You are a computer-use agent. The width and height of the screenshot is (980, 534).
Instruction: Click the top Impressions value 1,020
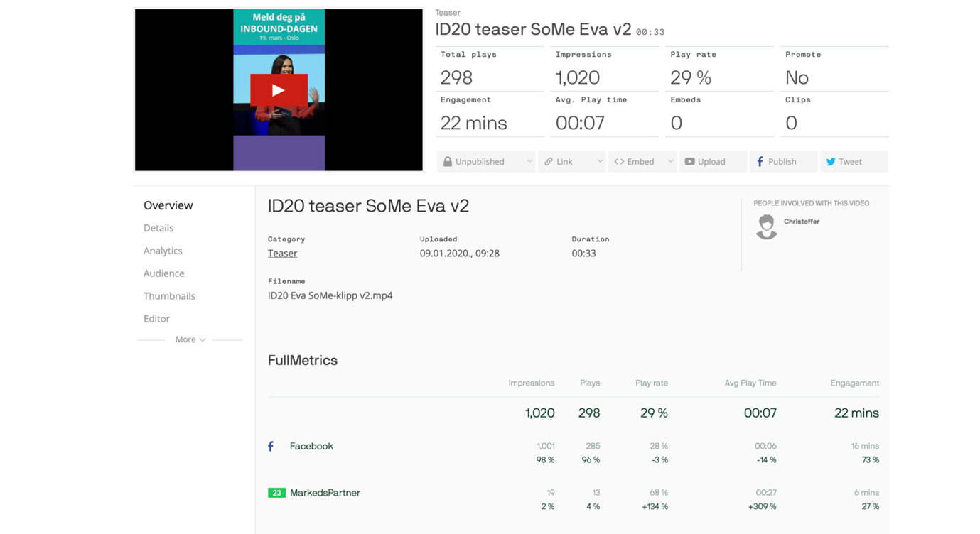pos(578,77)
